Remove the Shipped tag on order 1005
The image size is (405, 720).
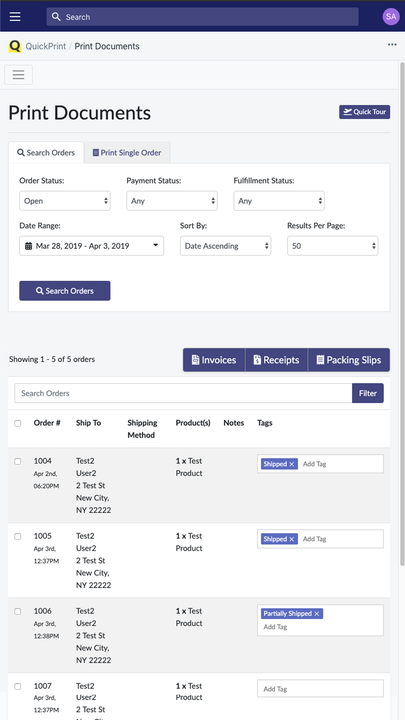point(291,539)
